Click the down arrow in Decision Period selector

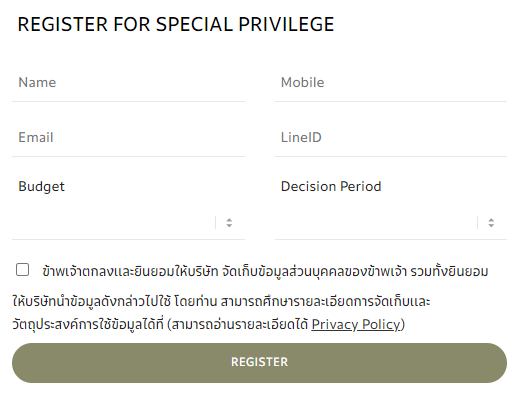(x=491, y=225)
